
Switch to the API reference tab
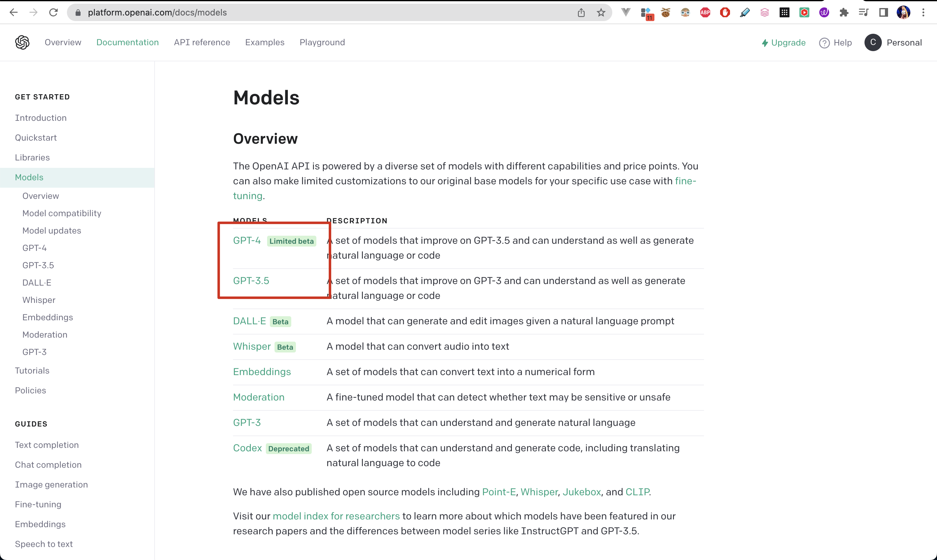(202, 42)
